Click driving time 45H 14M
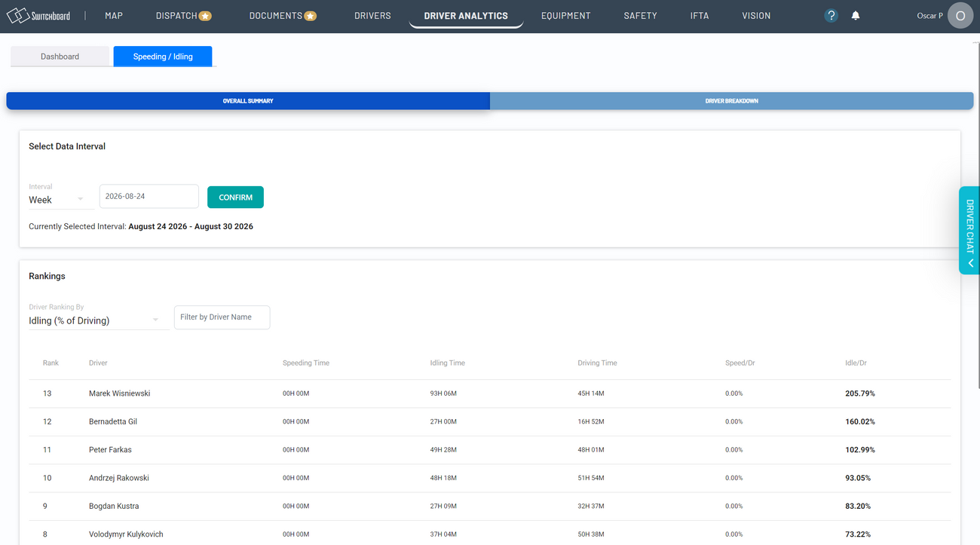This screenshot has height=545, width=980. tap(591, 393)
